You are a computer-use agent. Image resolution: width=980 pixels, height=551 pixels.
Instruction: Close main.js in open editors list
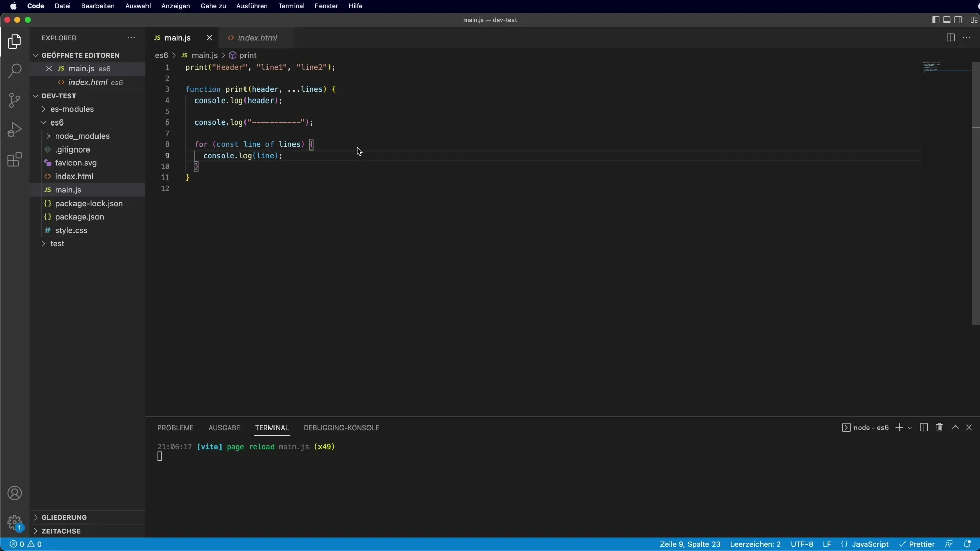coord(49,68)
